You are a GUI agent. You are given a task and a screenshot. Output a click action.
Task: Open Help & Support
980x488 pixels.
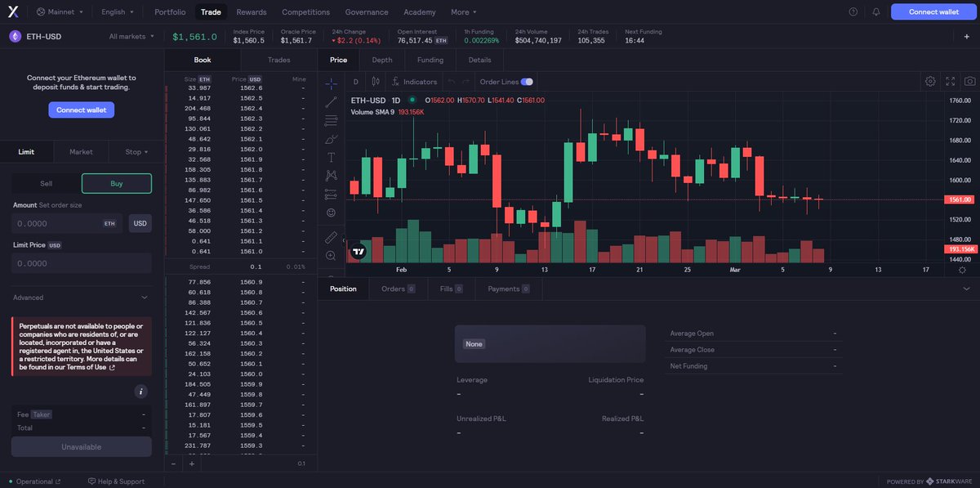pyautogui.click(x=116, y=481)
